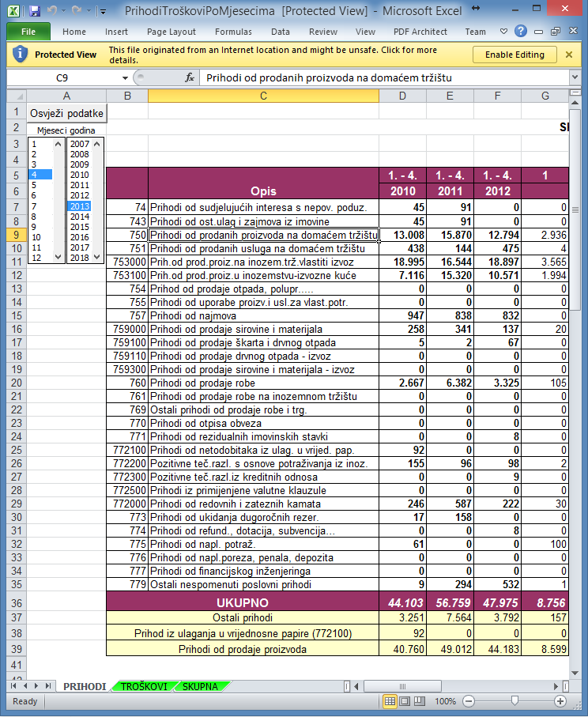
Task: Click the Name Box showing C9
Action: [62, 77]
